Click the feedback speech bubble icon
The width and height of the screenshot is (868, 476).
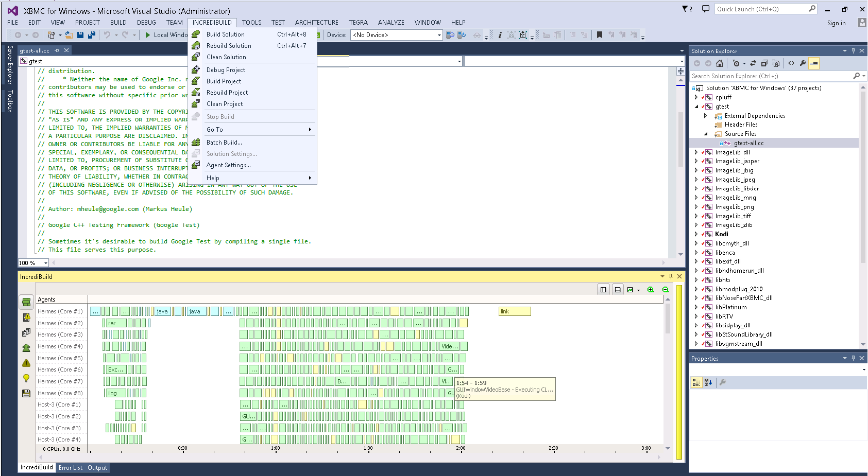(706, 9)
